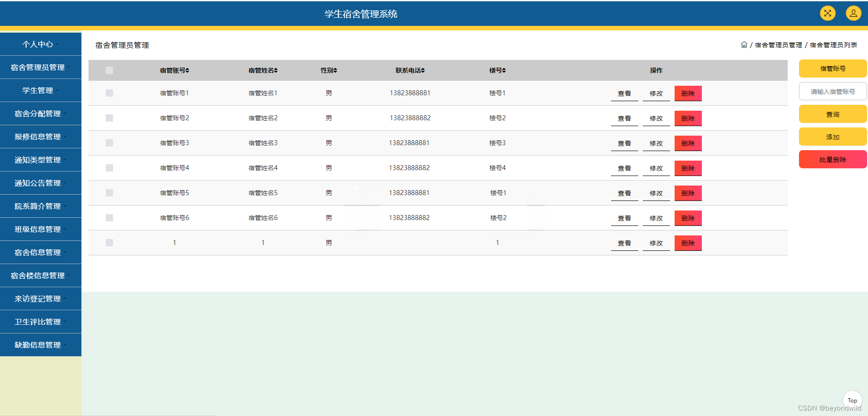The image size is (868, 416).
Task: Click the 查询 search button
Action: click(833, 114)
